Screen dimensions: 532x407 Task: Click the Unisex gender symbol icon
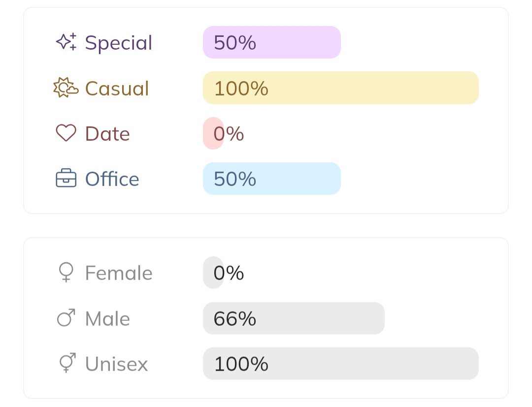(66, 363)
